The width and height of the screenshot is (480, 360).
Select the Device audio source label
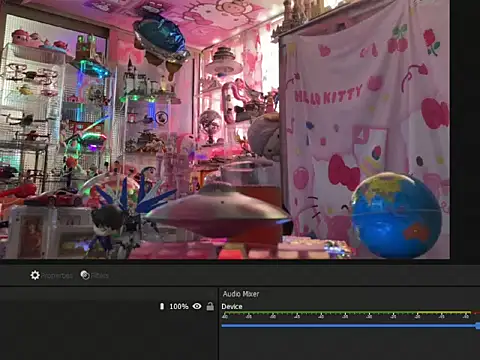[232, 307]
